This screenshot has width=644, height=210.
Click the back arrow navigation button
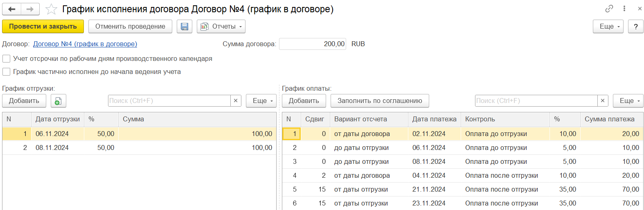click(12, 9)
